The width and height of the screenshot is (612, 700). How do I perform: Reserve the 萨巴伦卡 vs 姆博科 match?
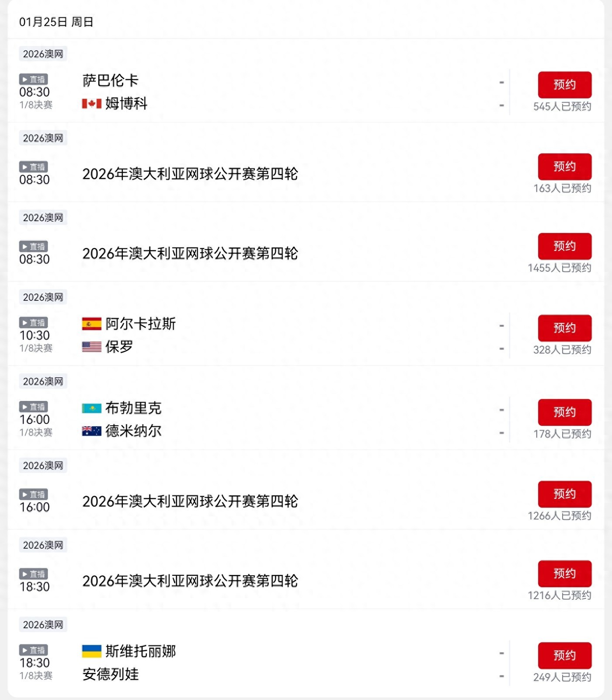tap(564, 85)
